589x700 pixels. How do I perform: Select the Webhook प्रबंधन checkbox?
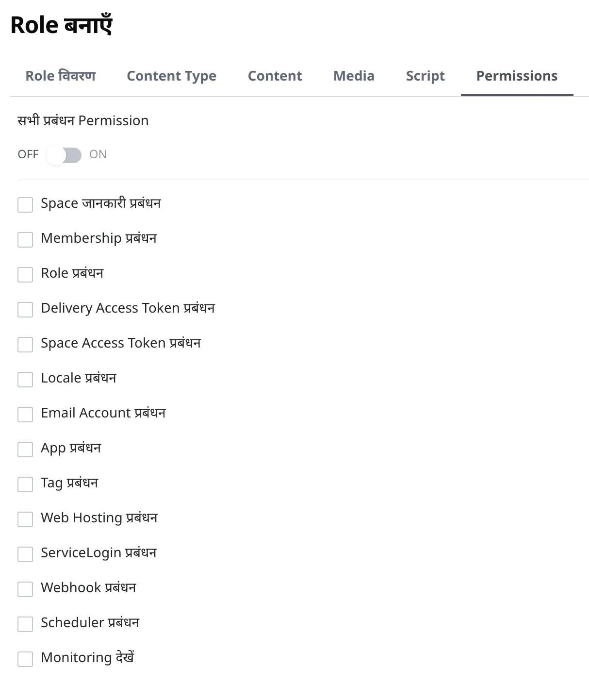(25, 589)
